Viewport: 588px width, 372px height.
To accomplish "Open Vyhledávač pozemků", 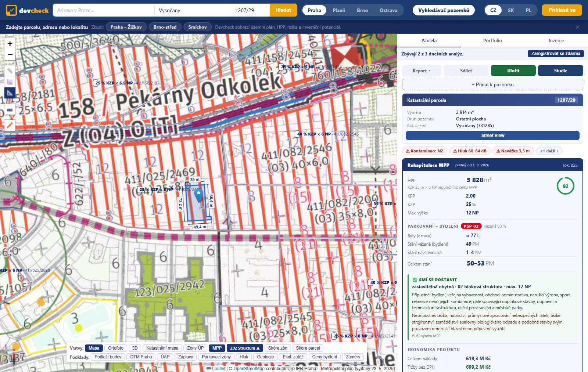I will (444, 10).
